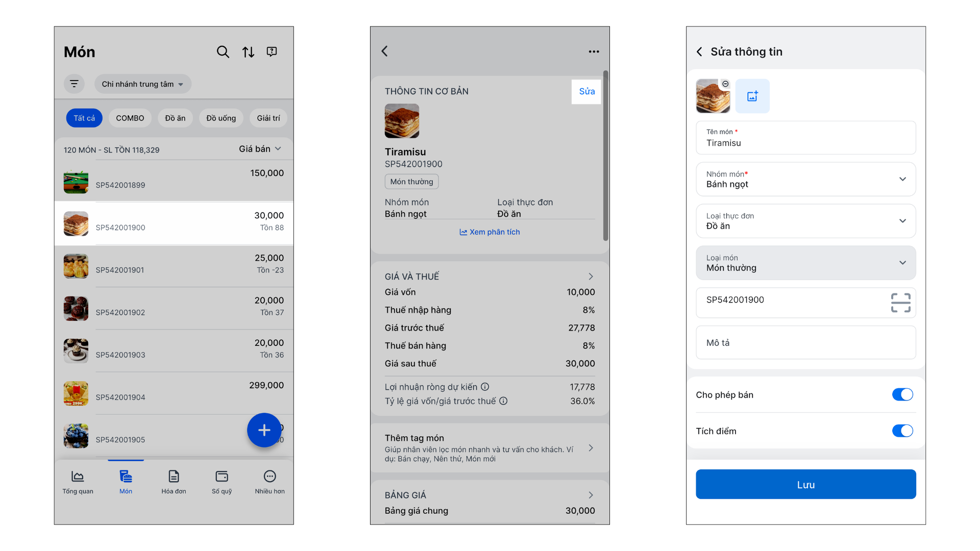
Task: Click the Mô tả input field
Action: [805, 343]
